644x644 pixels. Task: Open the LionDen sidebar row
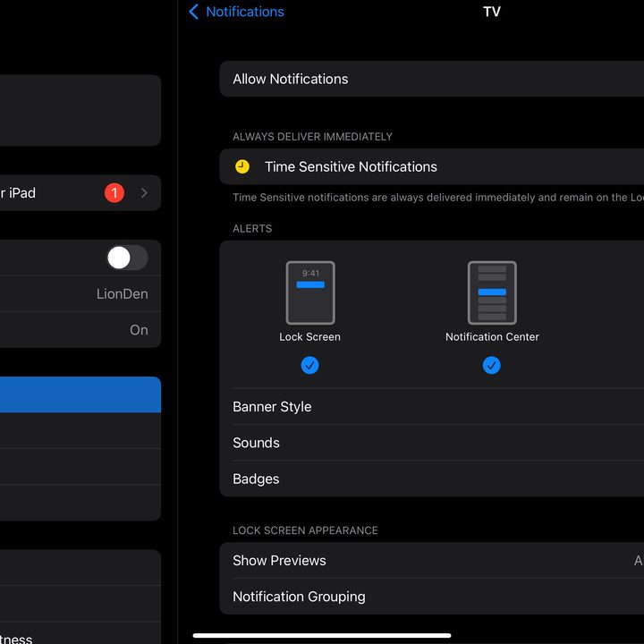(80, 293)
